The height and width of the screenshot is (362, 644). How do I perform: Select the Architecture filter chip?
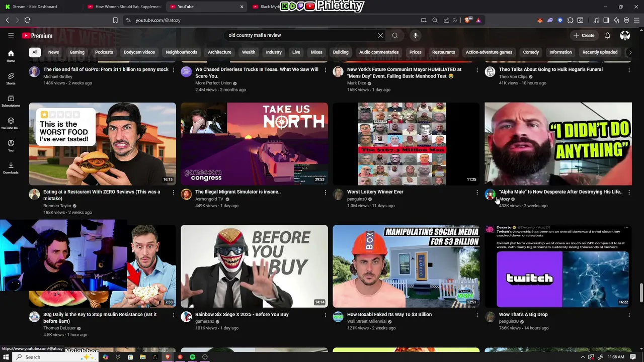[x=220, y=52]
